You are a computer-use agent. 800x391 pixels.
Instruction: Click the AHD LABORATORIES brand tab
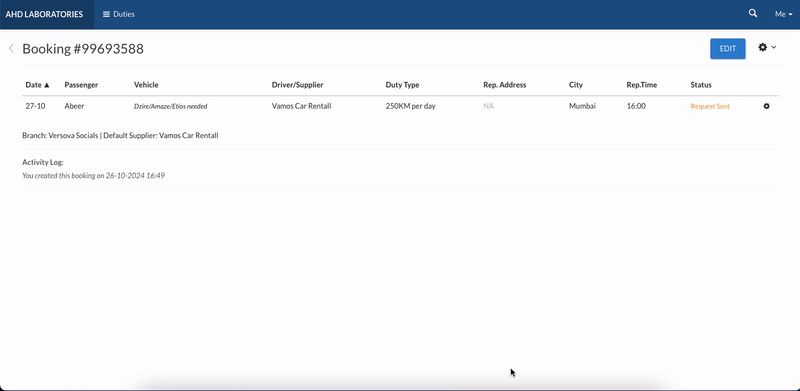(x=44, y=14)
